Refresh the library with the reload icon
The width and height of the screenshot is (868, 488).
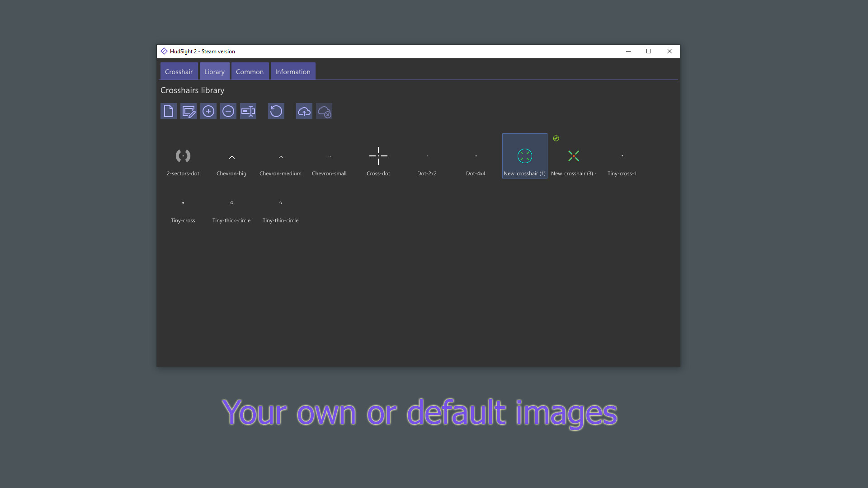pos(276,111)
